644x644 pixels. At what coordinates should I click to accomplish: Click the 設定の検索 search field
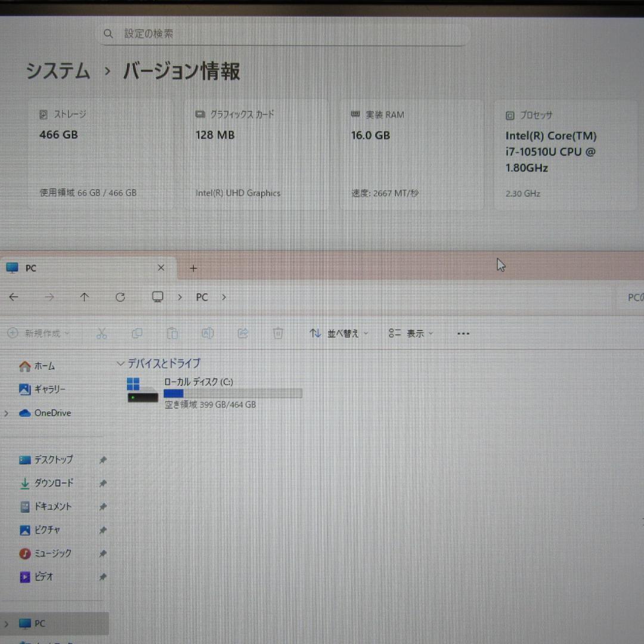coord(280,33)
